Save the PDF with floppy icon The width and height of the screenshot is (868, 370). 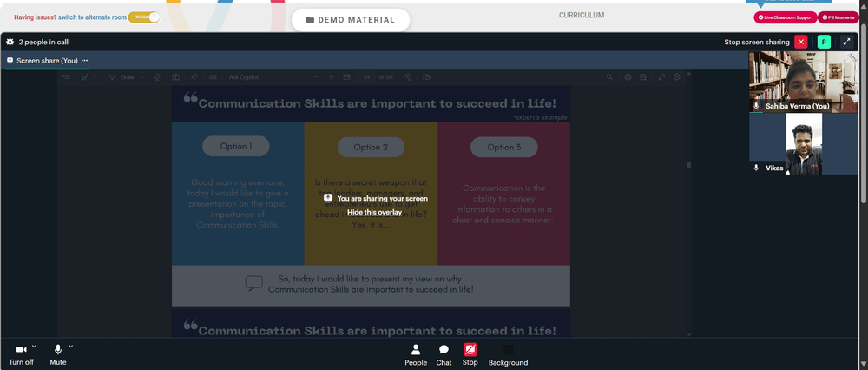click(x=642, y=77)
